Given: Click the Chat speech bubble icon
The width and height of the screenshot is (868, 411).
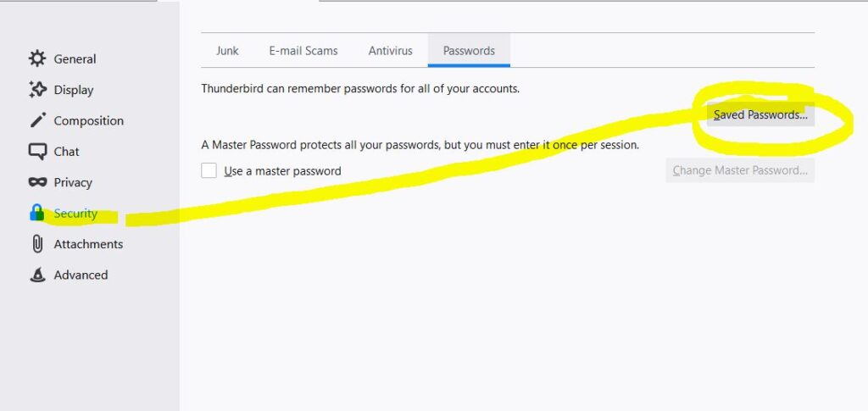Looking at the screenshot, I should (37, 152).
